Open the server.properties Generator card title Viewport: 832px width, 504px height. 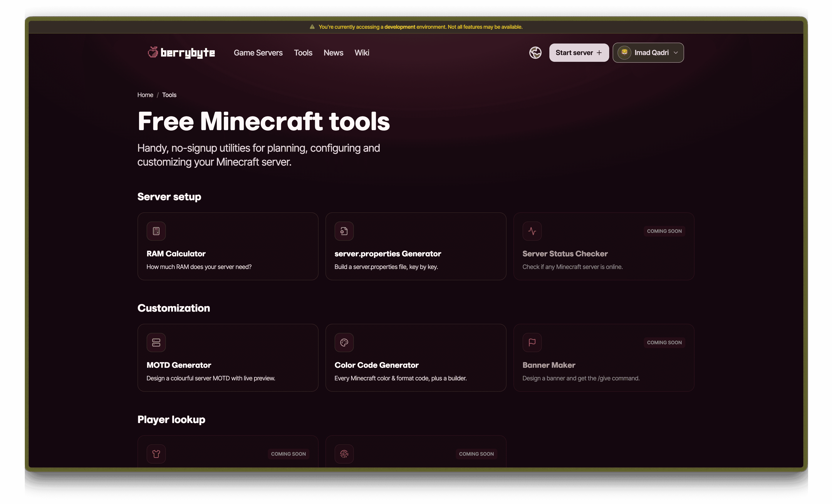388,254
